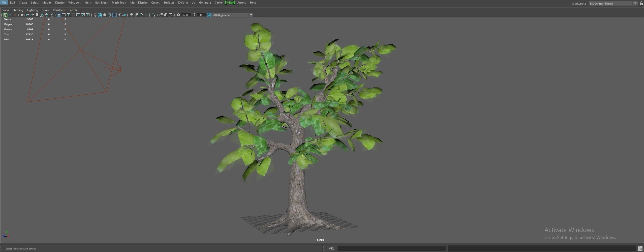644x252 pixels.
Task: Toggle Screen Space Ambient Occlusion icon
Action: point(131,15)
